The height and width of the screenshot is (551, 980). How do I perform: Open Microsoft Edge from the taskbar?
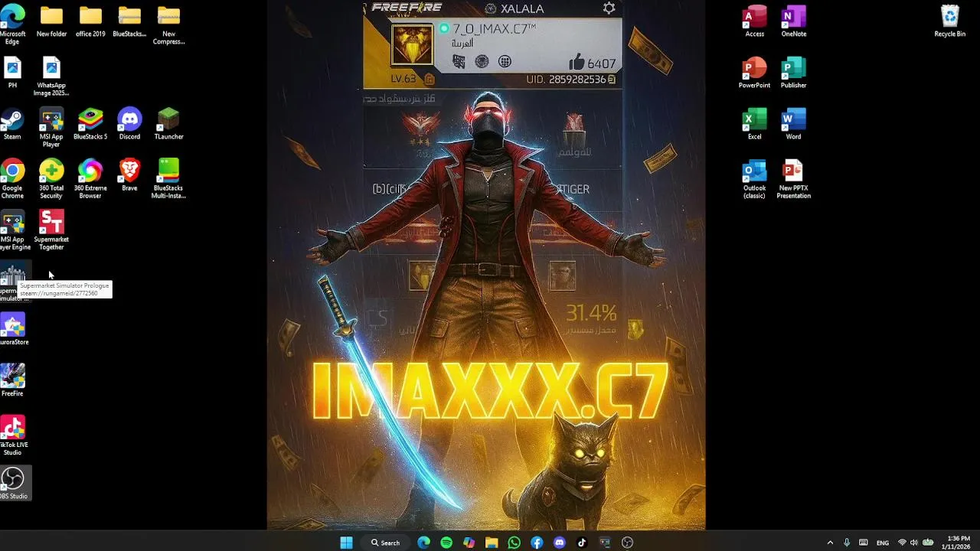point(423,543)
